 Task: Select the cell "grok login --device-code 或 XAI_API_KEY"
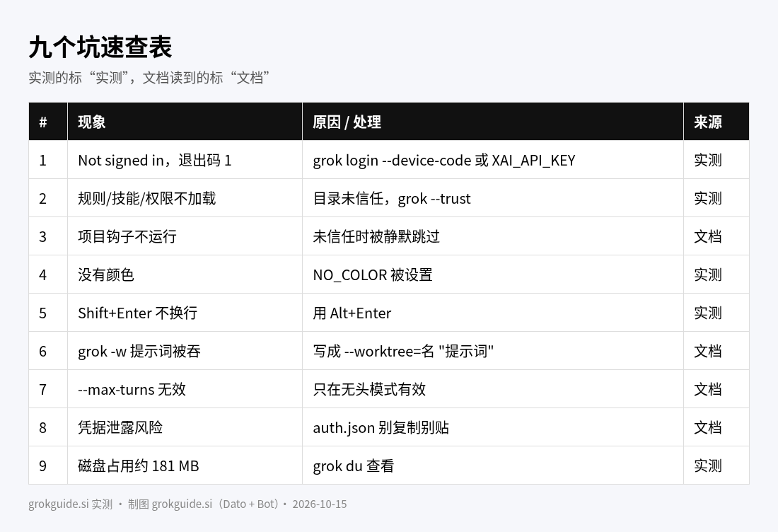493,160
